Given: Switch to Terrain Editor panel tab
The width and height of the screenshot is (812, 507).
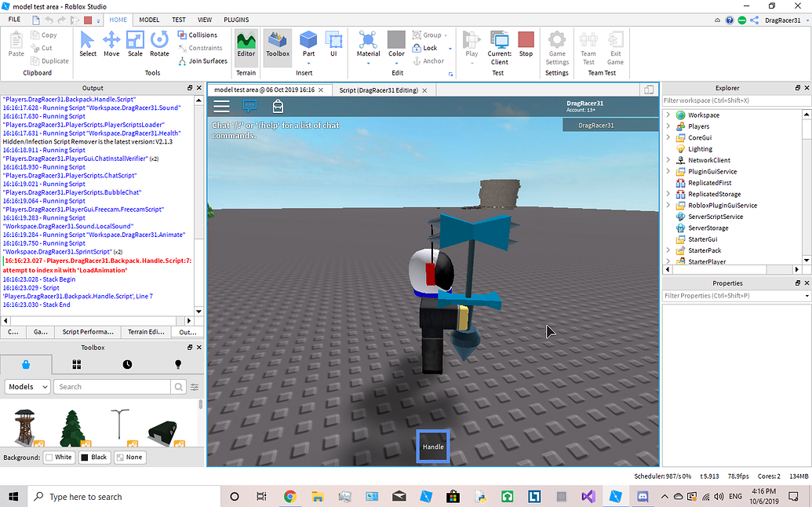Looking at the screenshot, I should (145, 332).
